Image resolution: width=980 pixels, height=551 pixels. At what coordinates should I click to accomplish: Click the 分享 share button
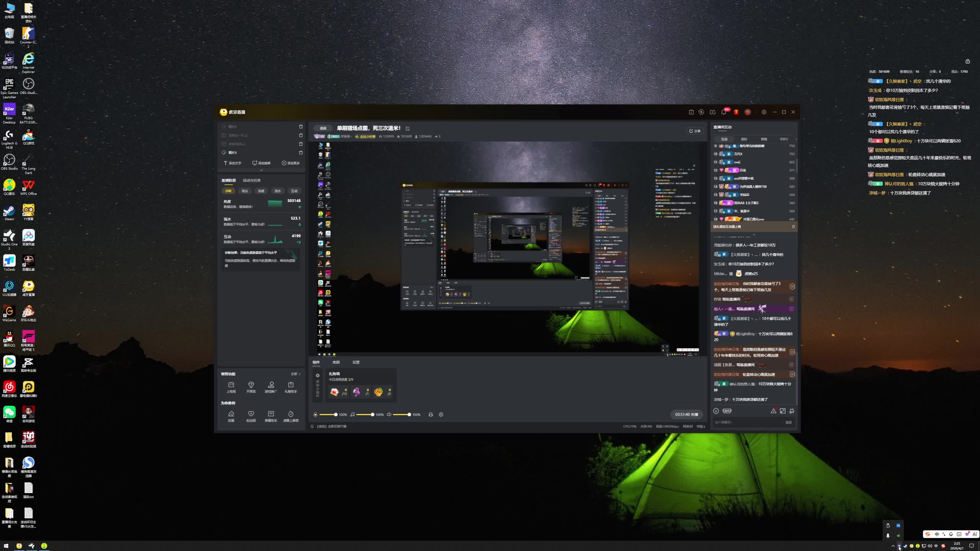click(695, 131)
